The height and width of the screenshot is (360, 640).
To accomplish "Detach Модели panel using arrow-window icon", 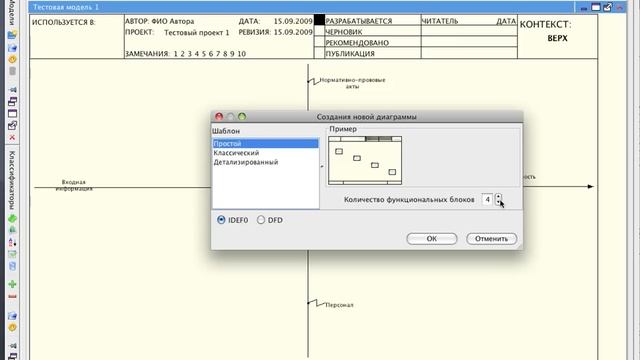I will pos(12,126).
